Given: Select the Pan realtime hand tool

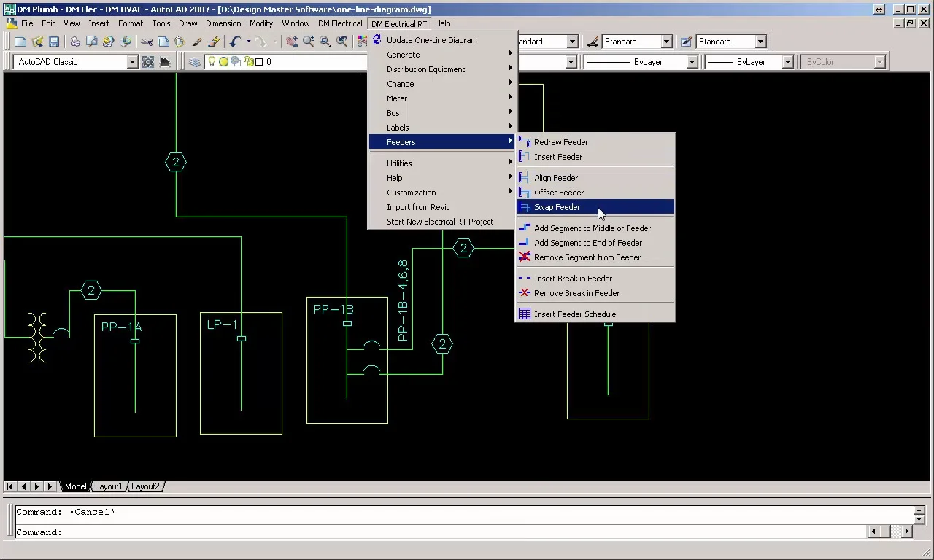Looking at the screenshot, I should coord(292,42).
